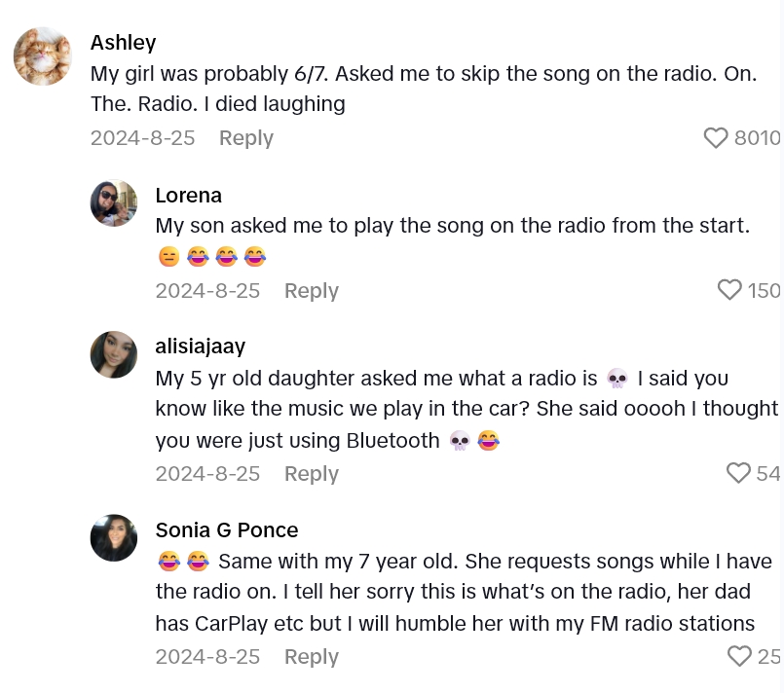Reply to Sonia G Ponce's comment

[x=311, y=656]
